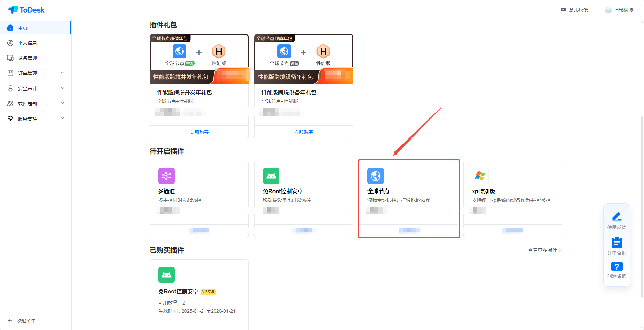Click the 服务支持 heart icon
The width and height of the screenshot is (644, 330).
pyautogui.click(x=10, y=118)
